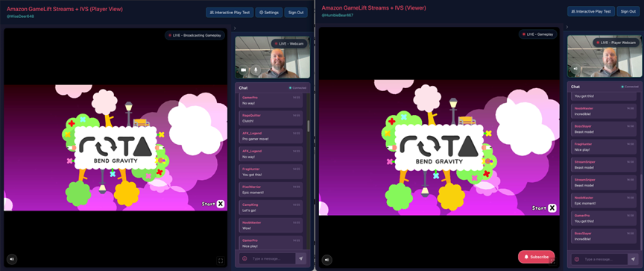Click the Connected status in Player View chat
644x271 pixels.
pyautogui.click(x=297, y=87)
